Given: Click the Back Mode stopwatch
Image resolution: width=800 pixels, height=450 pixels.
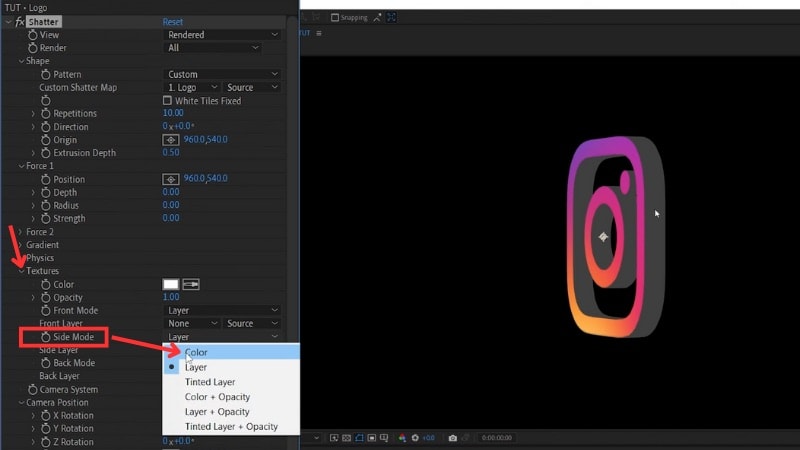Looking at the screenshot, I should point(45,363).
